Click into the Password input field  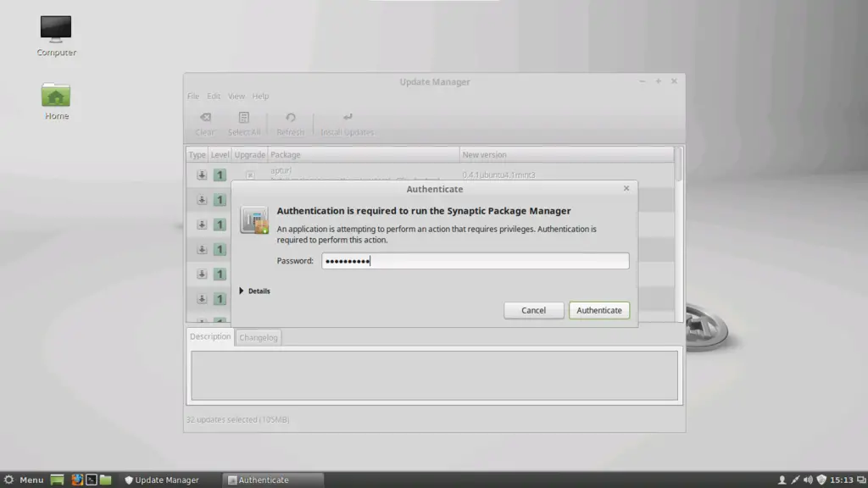[476, 261]
